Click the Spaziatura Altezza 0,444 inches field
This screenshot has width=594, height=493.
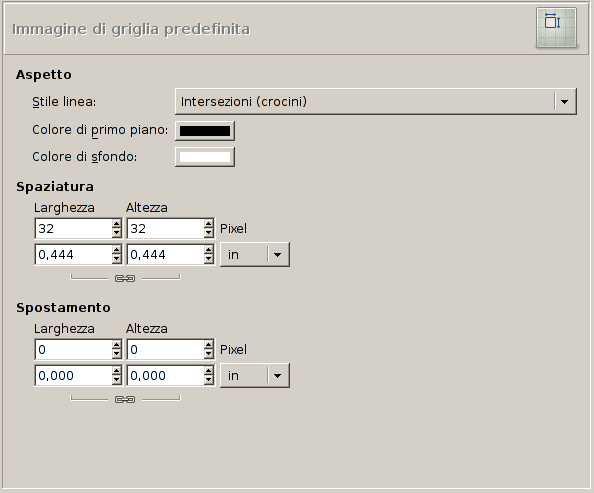point(165,255)
